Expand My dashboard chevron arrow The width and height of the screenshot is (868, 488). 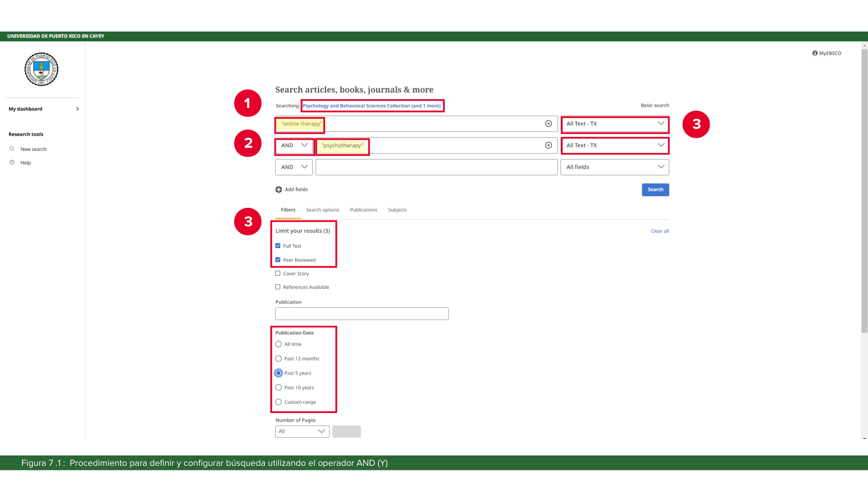pos(78,109)
